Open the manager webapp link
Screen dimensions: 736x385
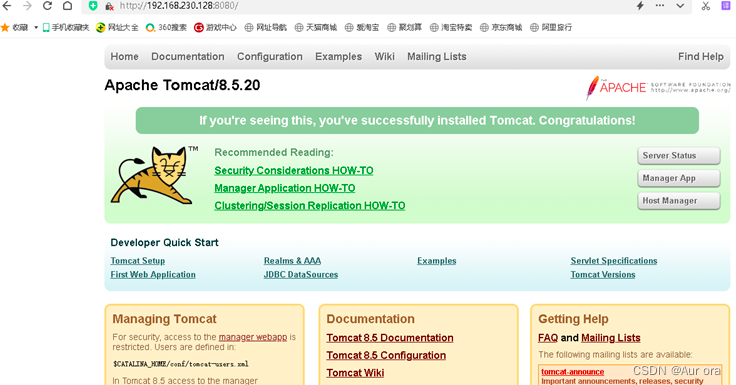pyautogui.click(x=253, y=337)
